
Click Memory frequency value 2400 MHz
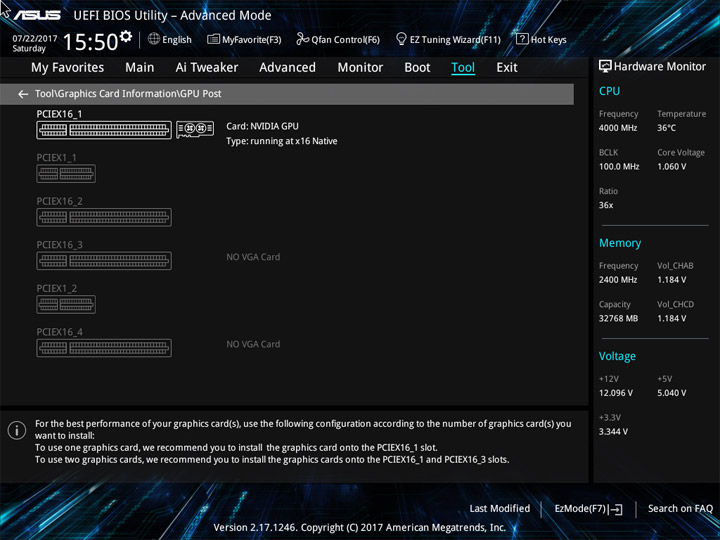[618, 280]
